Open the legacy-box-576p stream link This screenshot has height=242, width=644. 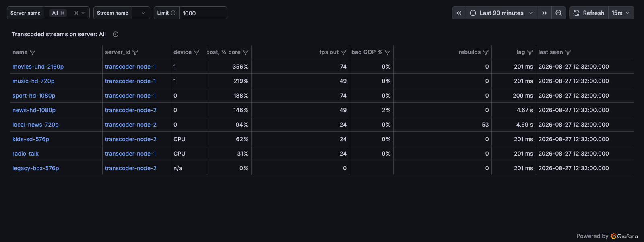click(36, 168)
